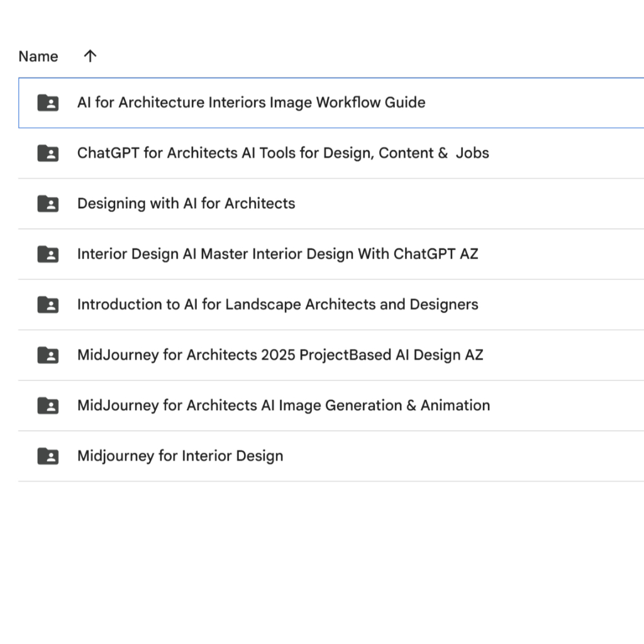Select 'Midjourney for Interior Design' folder name
Image resolution: width=644 pixels, height=644 pixels.
click(180, 456)
